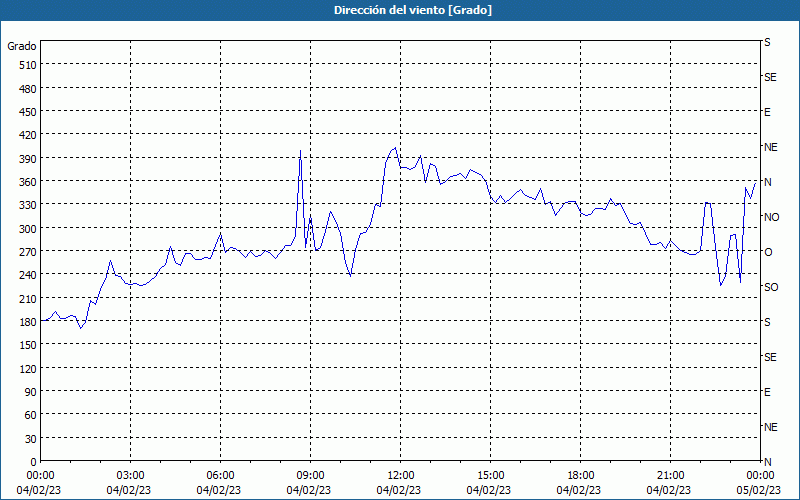Click the 15:00 time label
The width and height of the screenshot is (800, 500).
[x=490, y=476]
